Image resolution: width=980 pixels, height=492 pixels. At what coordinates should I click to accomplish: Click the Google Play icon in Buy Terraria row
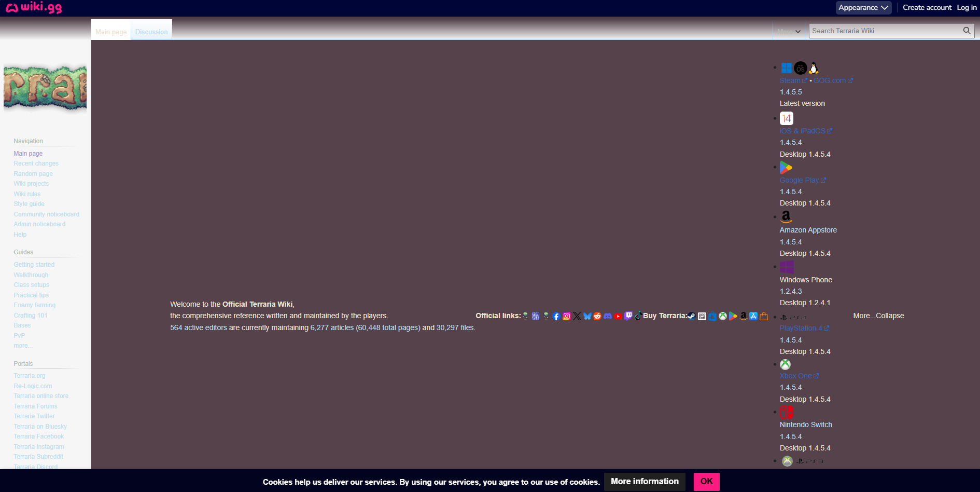click(733, 316)
